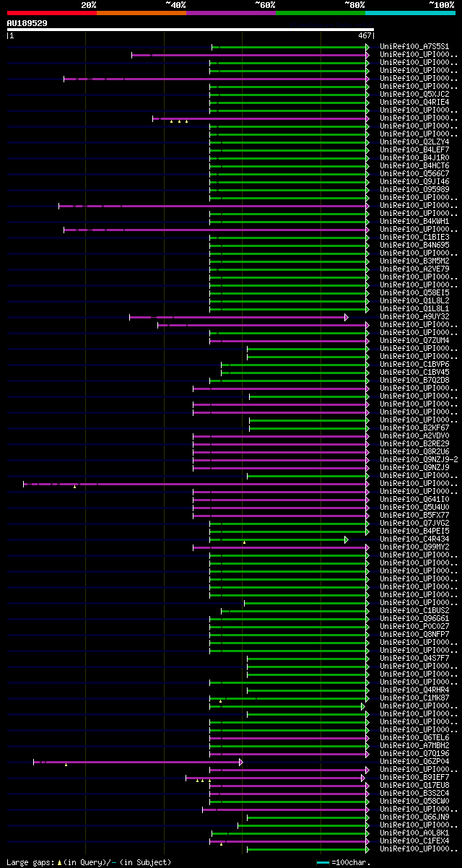Select the UniRef100_B4KWH1 label

coord(414,221)
